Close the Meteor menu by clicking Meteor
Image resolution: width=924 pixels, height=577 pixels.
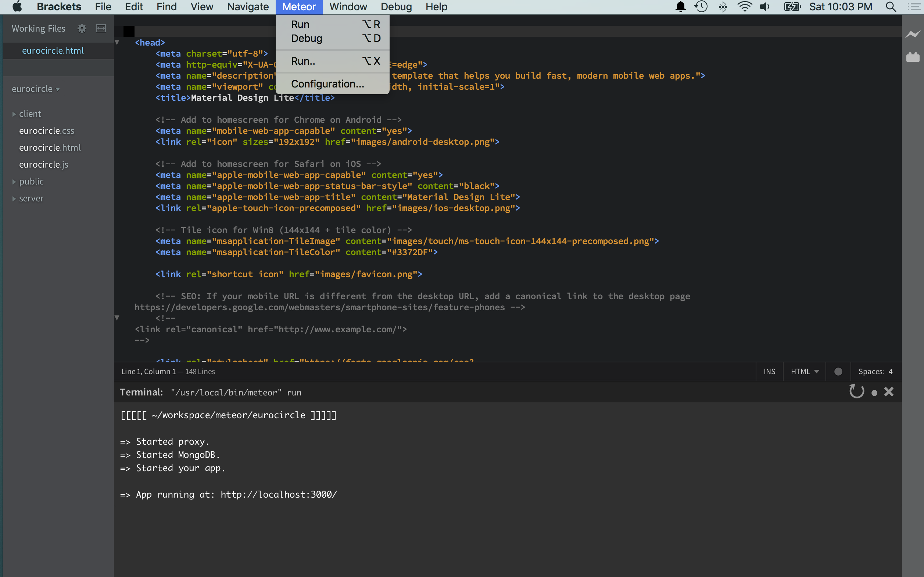299,7
